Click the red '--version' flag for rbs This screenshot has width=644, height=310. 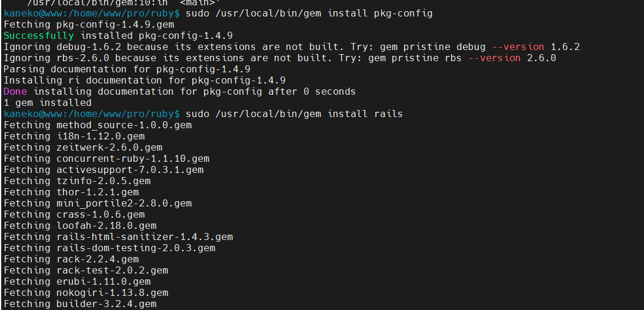tap(495, 58)
